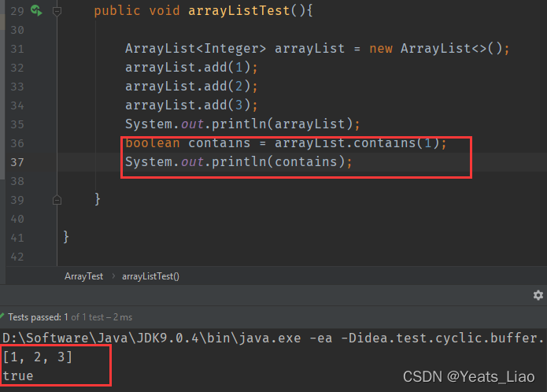Collapse the arrayListTest method fold marker at line 29
Screen dimensions: 547x392
(x=57, y=11)
